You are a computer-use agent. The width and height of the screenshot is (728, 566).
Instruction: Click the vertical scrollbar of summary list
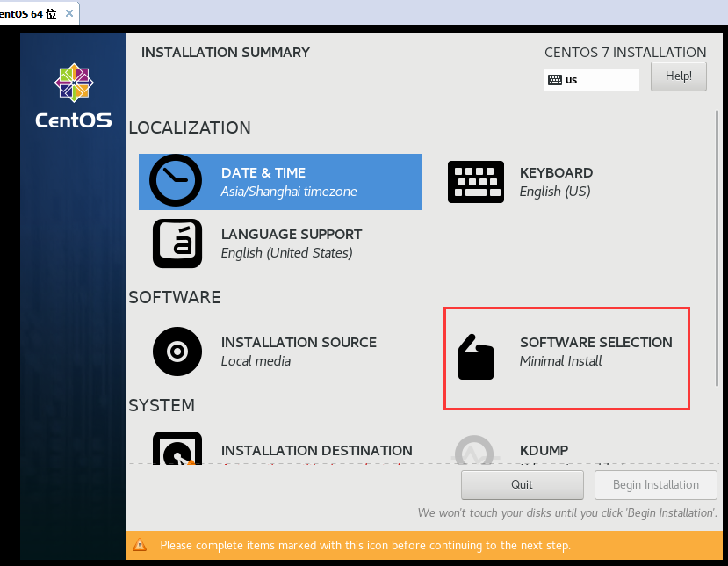(717, 248)
